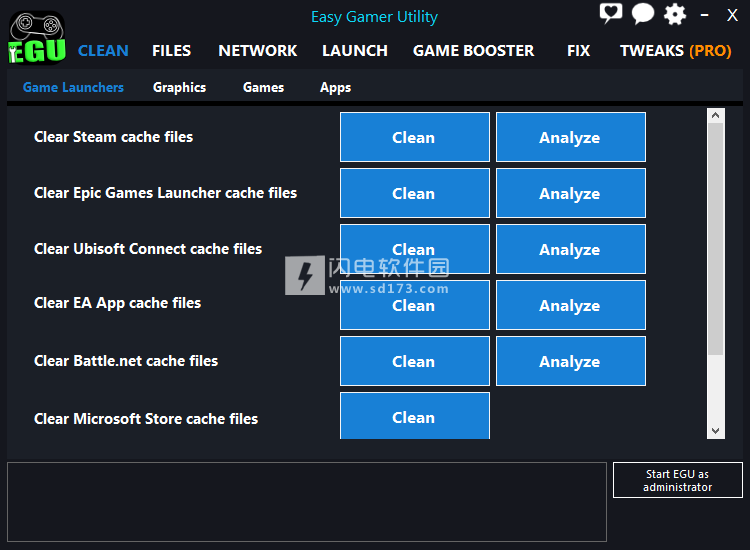Open the LAUNCH main menu
The image size is (750, 550).
click(x=354, y=51)
